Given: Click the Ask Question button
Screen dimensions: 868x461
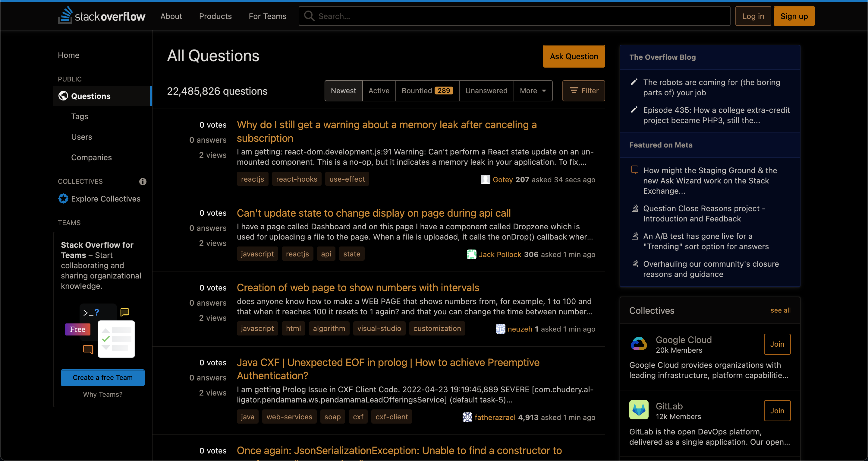Looking at the screenshot, I should pyautogui.click(x=574, y=56).
